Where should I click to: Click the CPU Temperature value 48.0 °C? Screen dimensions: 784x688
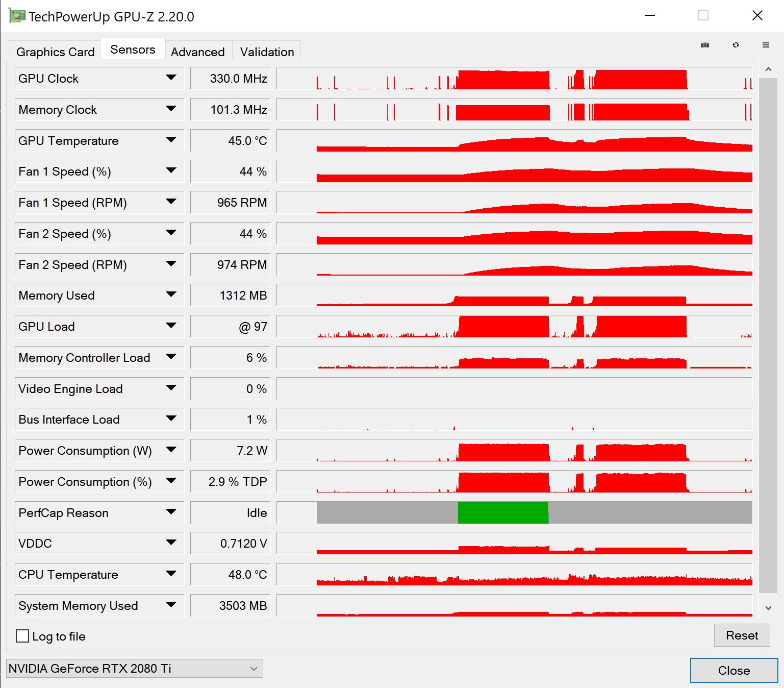(231, 574)
